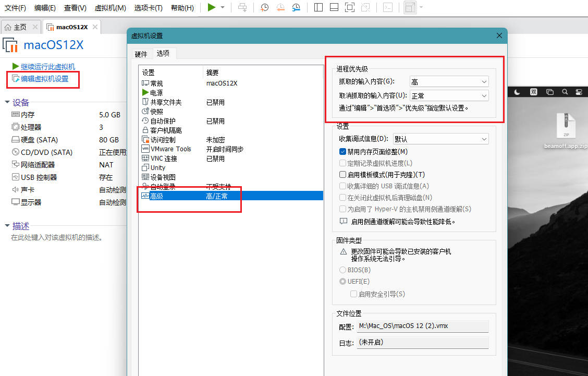
Task: Switch to the 硬件 tab
Action: (x=140, y=53)
